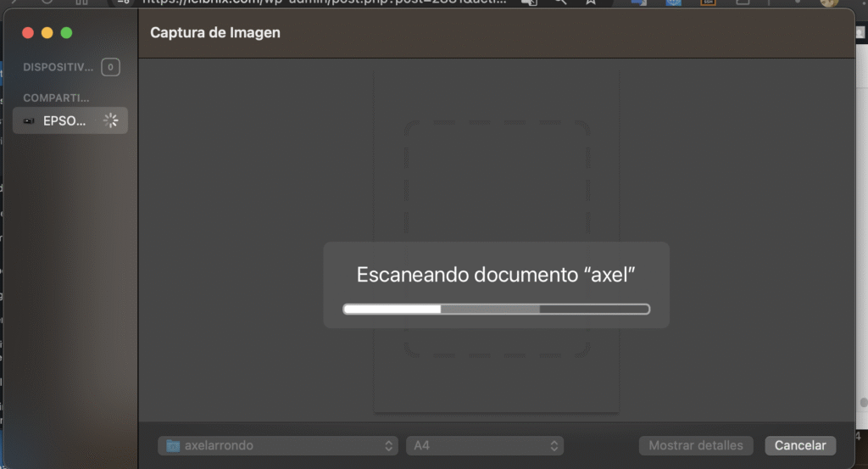Expand the COMPARTIDO sidebar section

[56, 98]
